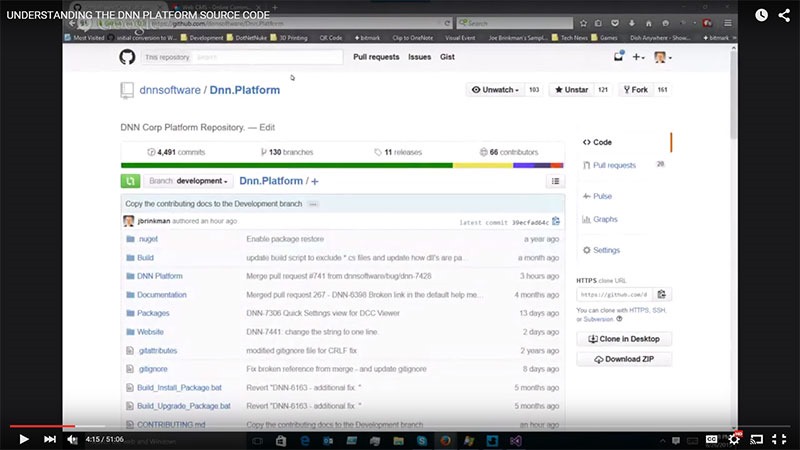Screen dimensions: 800x450
Task: Mute the video volume
Action: (72, 439)
